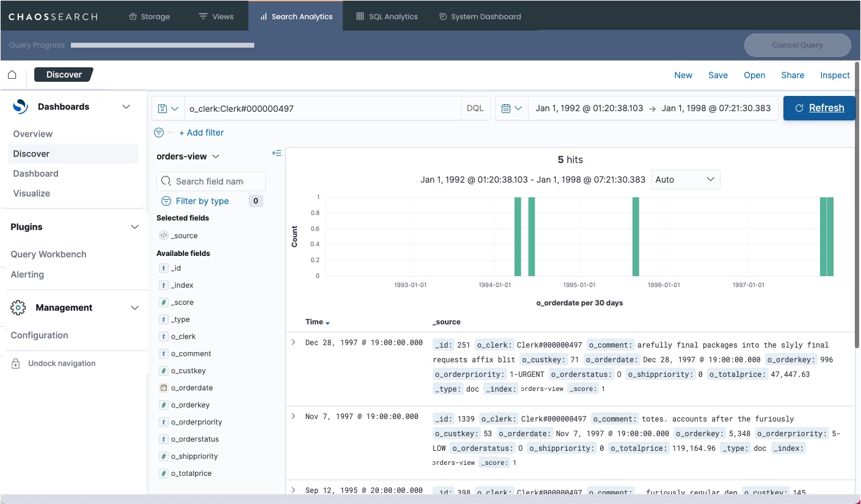Go to home icon

(x=12, y=75)
